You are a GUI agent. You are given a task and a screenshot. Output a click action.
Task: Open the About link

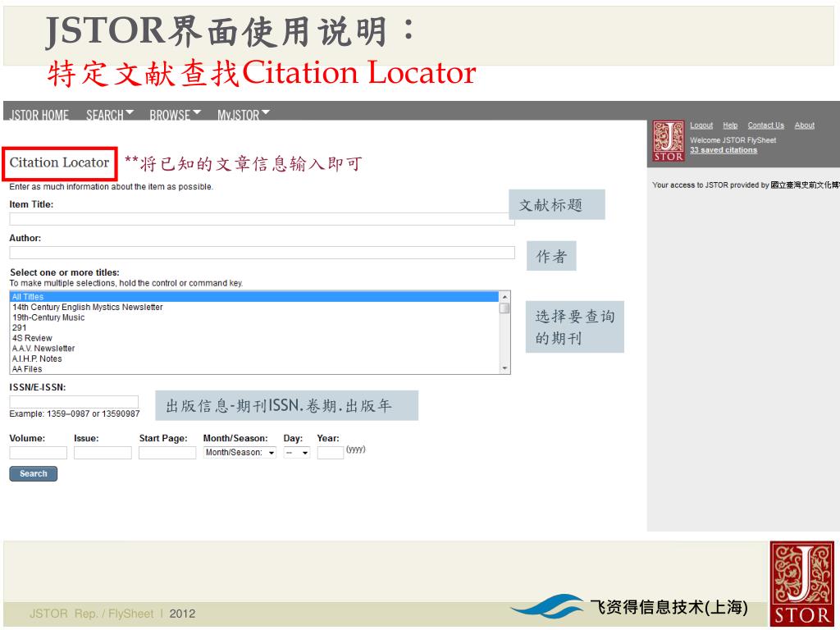(x=804, y=126)
